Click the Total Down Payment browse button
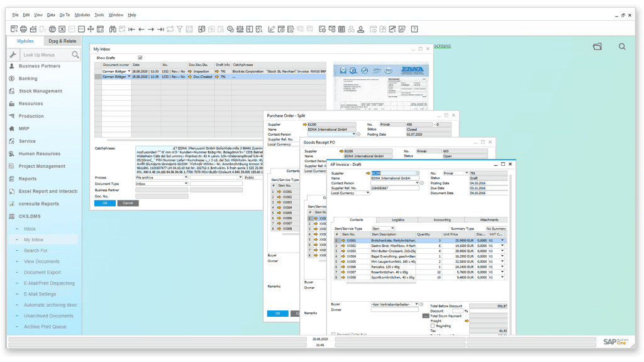This screenshot has height=362, width=644. coord(426,316)
